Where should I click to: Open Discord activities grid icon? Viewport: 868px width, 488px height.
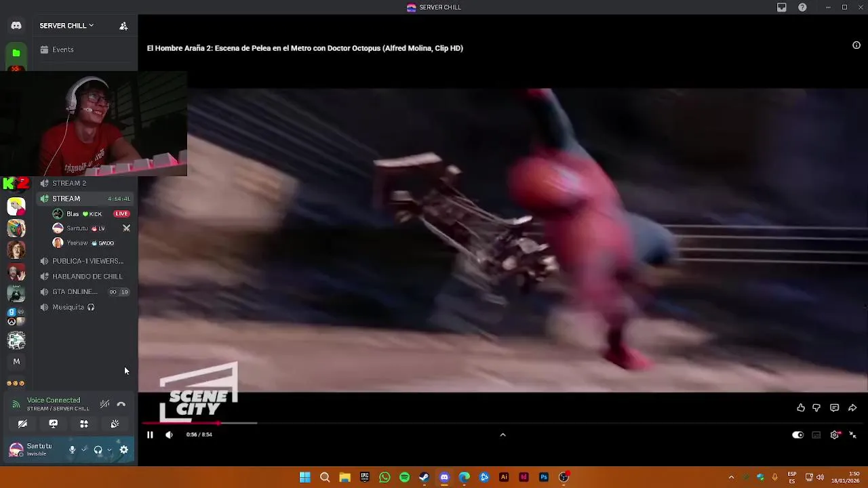coord(84,424)
